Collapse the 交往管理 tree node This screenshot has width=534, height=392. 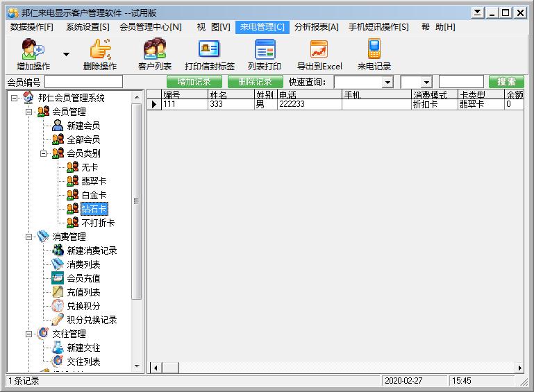pyautogui.click(x=28, y=334)
